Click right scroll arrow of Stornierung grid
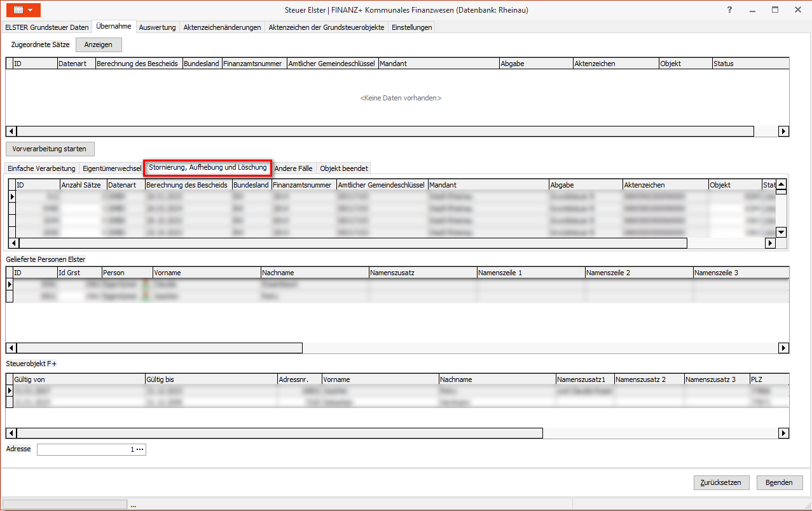Image resolution: width=812 pixels, height=511 pixels. 770,243
